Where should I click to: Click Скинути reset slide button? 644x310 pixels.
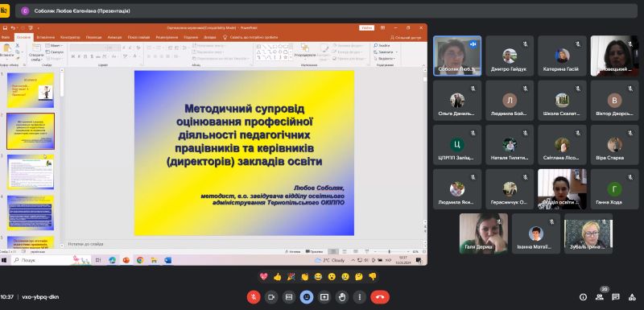(x=55, y=52)
